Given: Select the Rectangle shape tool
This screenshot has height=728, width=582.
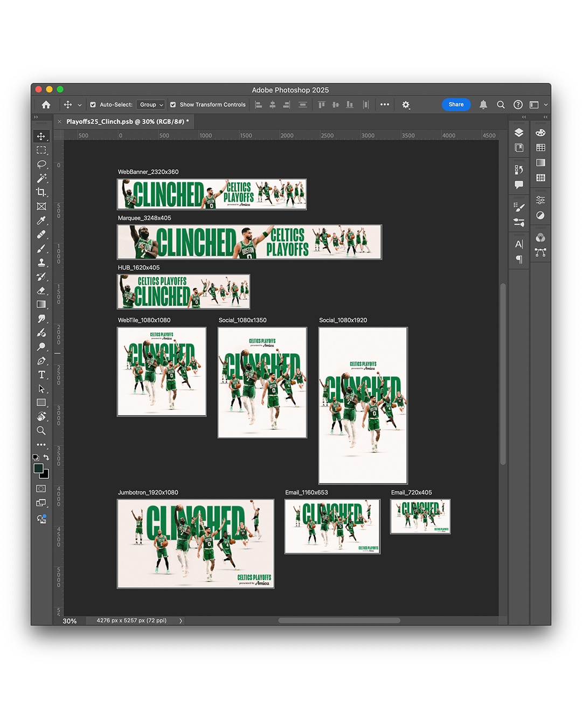Looking at the screenshot, I should point(41,403).
